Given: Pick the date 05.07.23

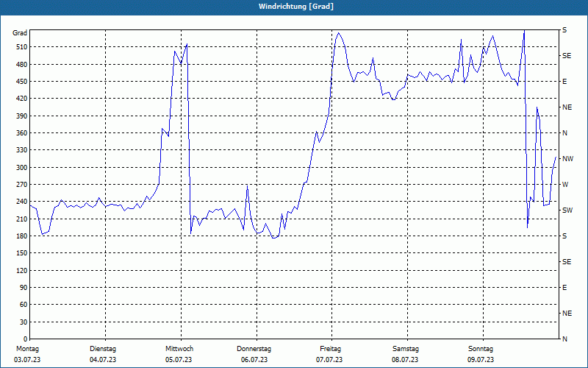Looking at the screenshot, I should coord(179,360).
